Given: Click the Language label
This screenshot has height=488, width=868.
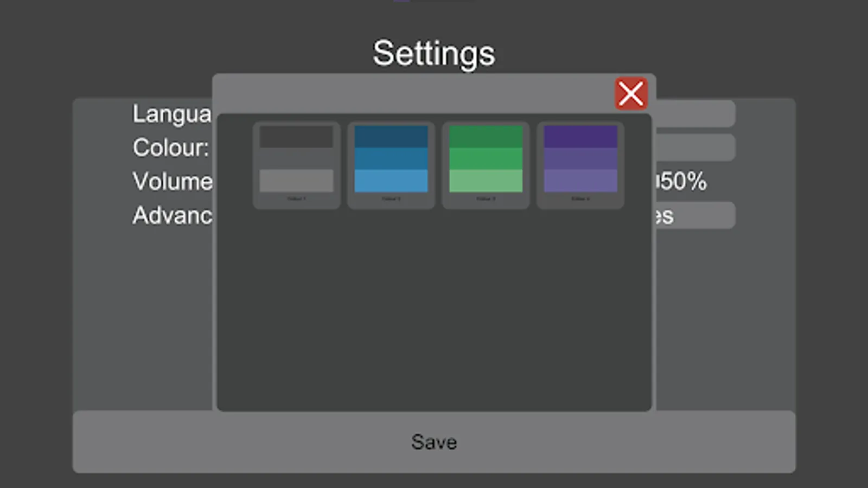Looking at the screenshot, I should (x=171, y=114).
